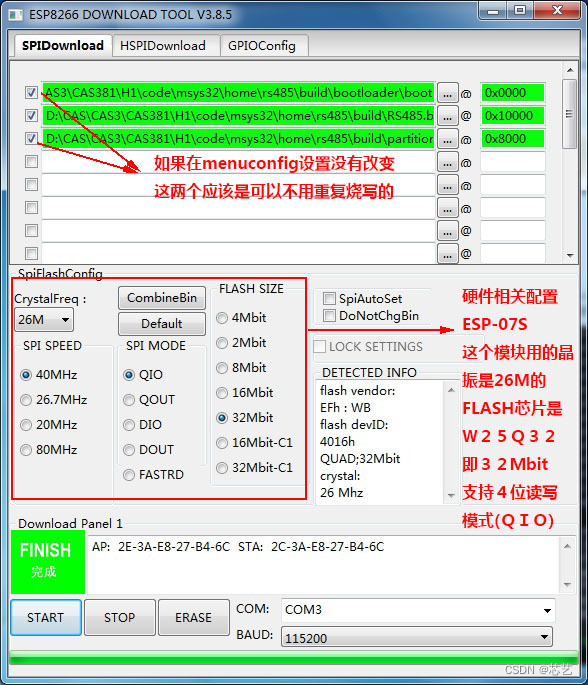Uncheck the bootloader file checkbox at 0x0000
Viewport: 588px width, 685px height.
(x=31, y=93)
